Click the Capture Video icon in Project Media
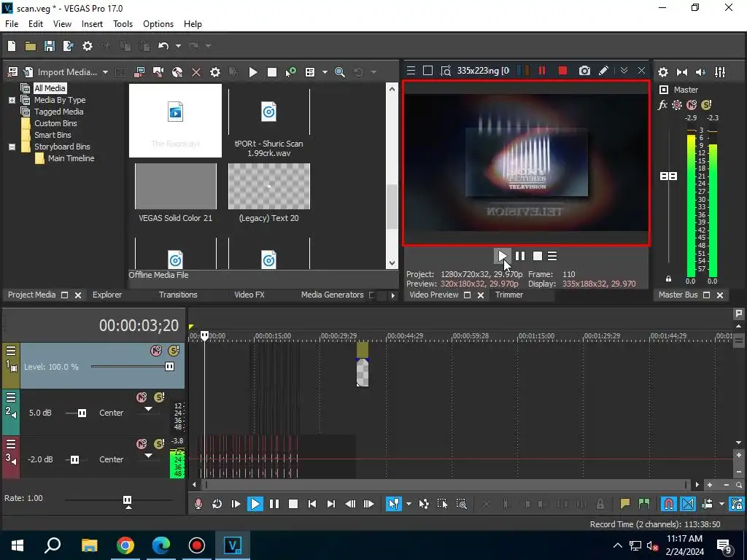Viewport: 747px width, 560px height. point(158,72)
